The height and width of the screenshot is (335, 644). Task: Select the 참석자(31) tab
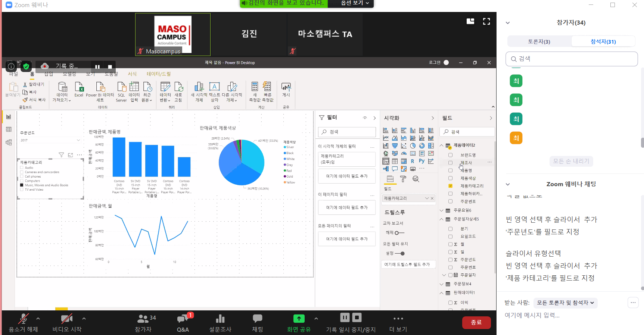click(x=603, y=41)
